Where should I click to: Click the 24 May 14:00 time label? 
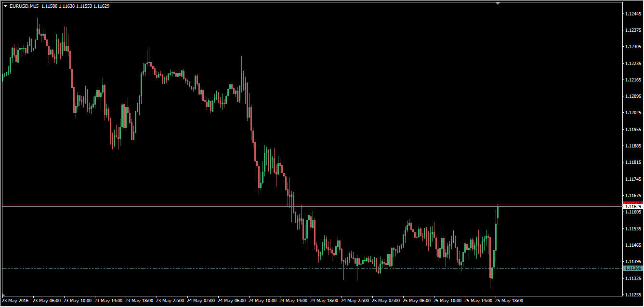click(x=294, y=301)
